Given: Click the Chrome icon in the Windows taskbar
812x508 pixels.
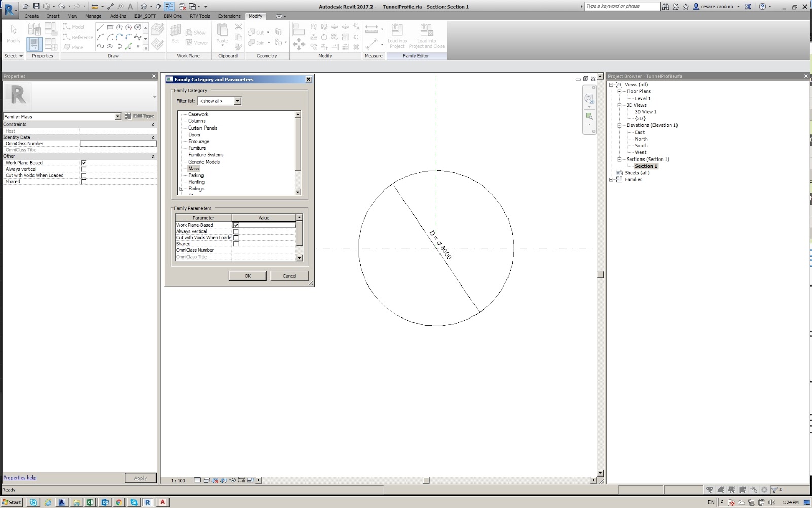Looking at the screenshot, I should click(x=119, y=502).
